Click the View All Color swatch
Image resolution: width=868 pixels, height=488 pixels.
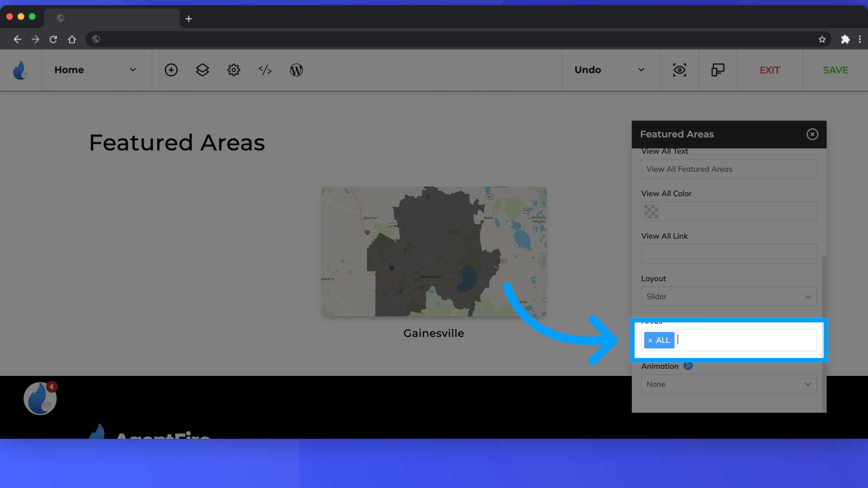[651, 211]
